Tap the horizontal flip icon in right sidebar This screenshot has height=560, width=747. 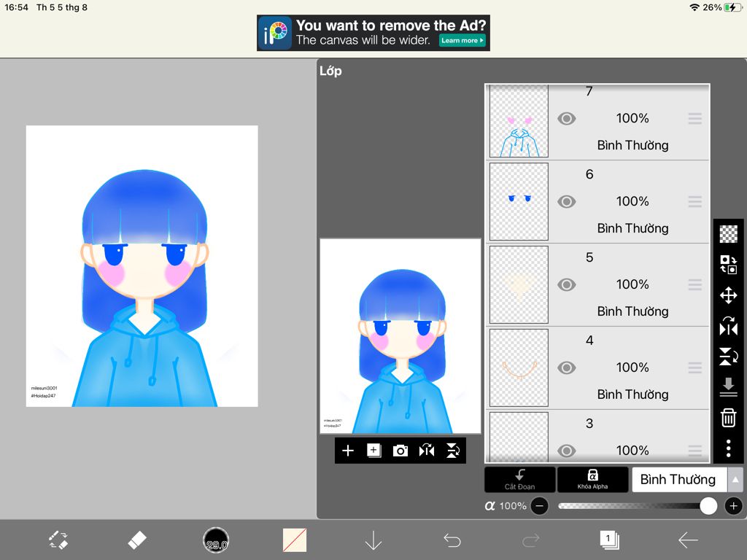tap(729, 327)
